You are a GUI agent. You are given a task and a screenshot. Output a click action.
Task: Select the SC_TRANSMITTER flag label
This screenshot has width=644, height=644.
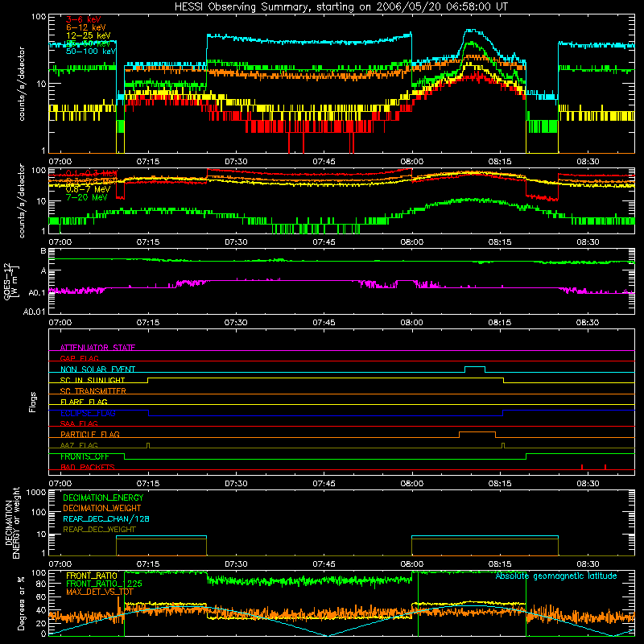93,390
